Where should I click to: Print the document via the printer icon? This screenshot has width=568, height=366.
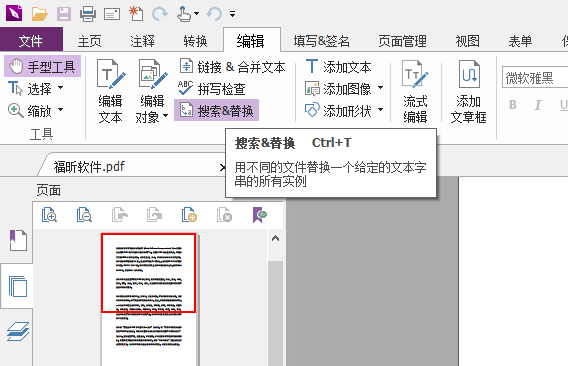tap(88, 14)
